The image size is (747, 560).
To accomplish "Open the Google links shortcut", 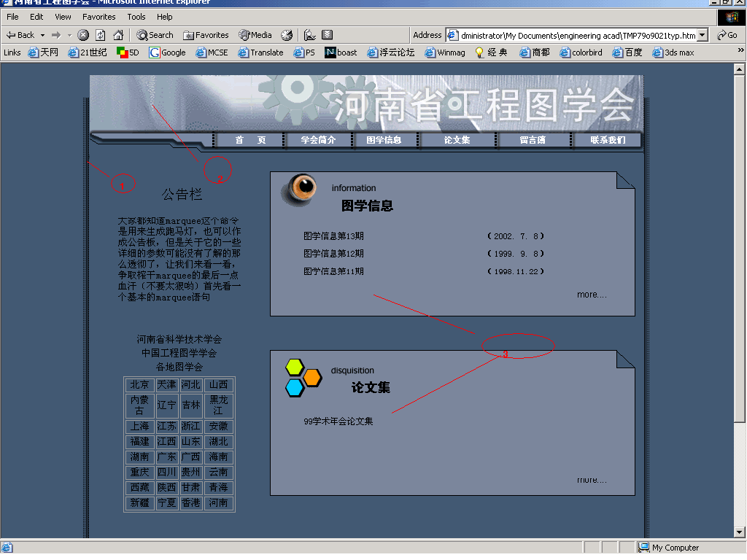I will [168, 52].
